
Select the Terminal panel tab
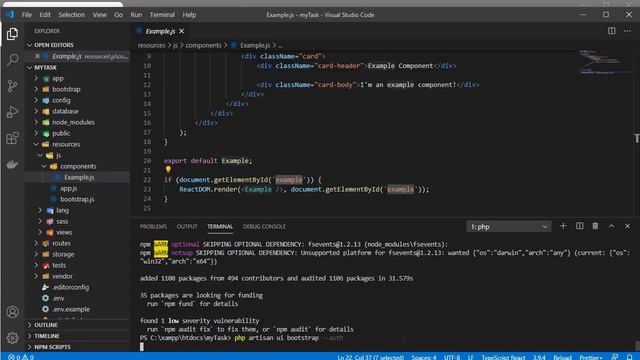click(x=220, y=227)
